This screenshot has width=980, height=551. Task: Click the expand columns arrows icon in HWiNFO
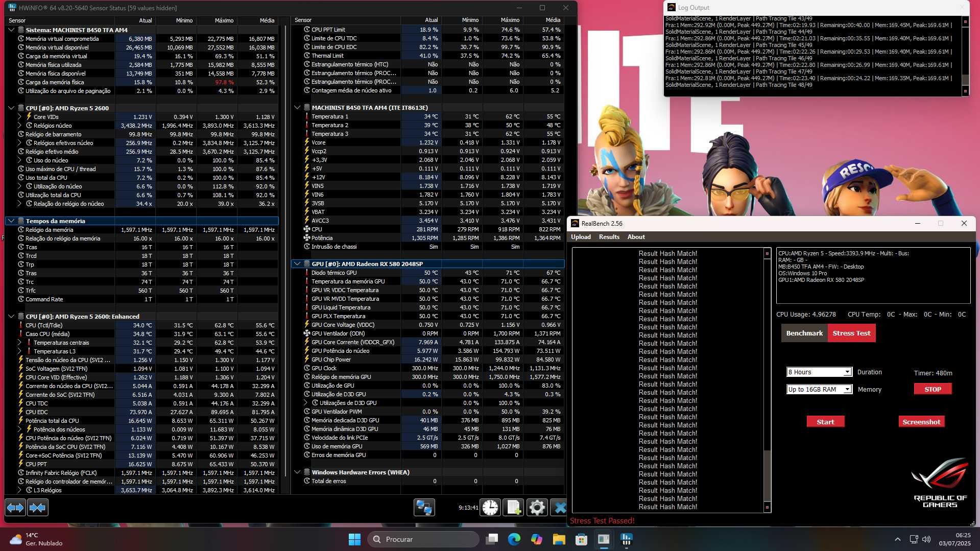click(x=15, y=508)
